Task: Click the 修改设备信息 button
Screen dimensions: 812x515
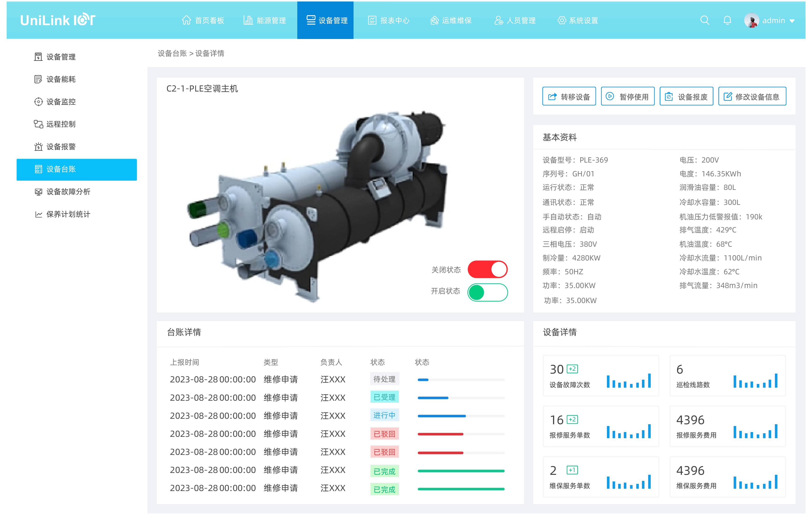Action: [752, 96]
